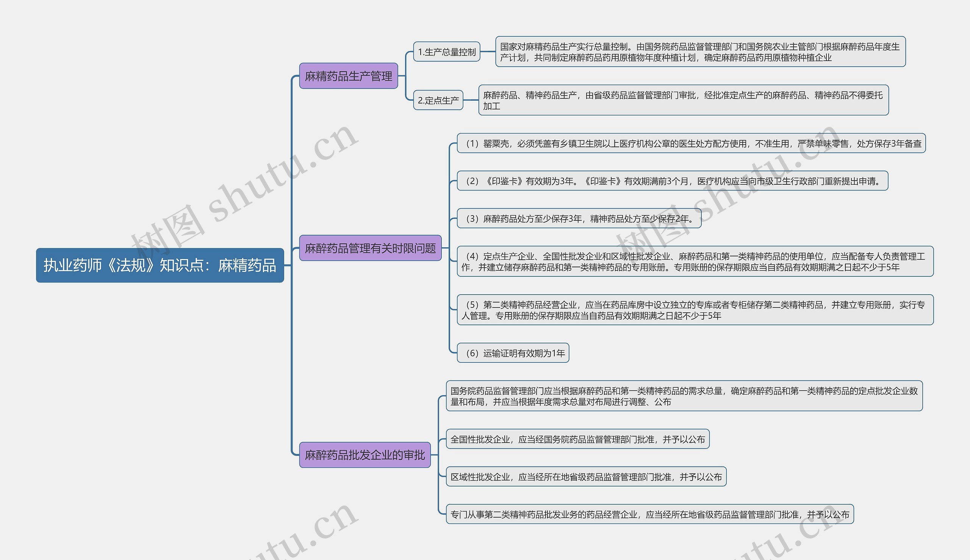Click the 麻精药品生产管理 branch node
The image size is (970, 560).
(348, 76)
